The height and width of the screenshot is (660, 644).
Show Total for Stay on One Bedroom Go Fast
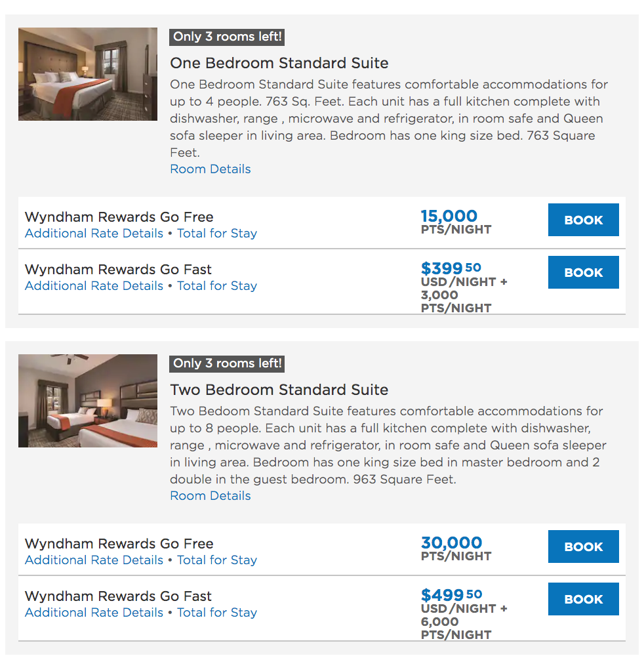pyautogui.click(x=217, y=286)
